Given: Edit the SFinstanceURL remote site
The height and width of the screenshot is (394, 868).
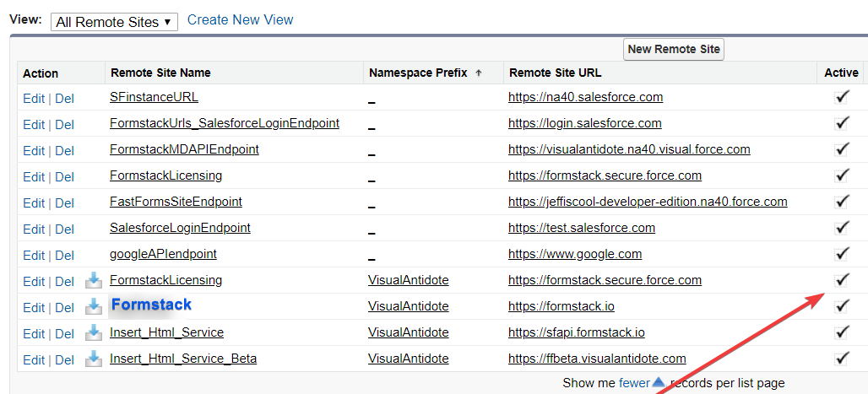Looking at the screenshot, I should pos(34,98).
